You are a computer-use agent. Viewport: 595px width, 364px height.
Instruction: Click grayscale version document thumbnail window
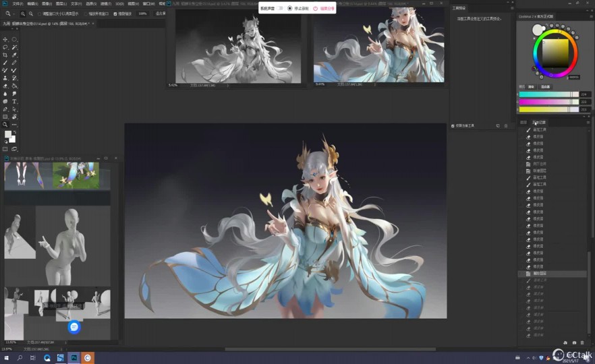(238, 46)
